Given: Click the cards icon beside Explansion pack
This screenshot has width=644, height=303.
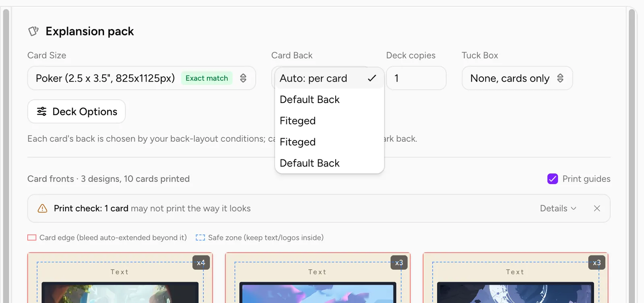Looking at the screenshot, I should 33,31.
